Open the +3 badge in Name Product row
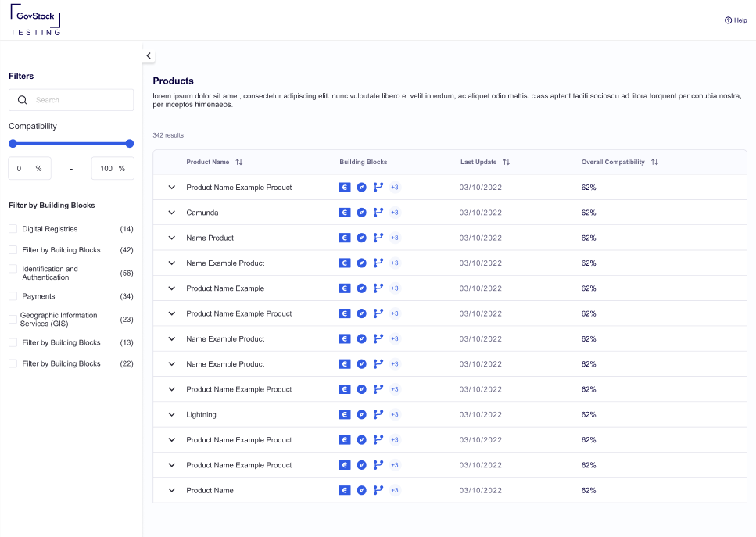This screenshot has width=756, height=537. (x=394, y=238)
